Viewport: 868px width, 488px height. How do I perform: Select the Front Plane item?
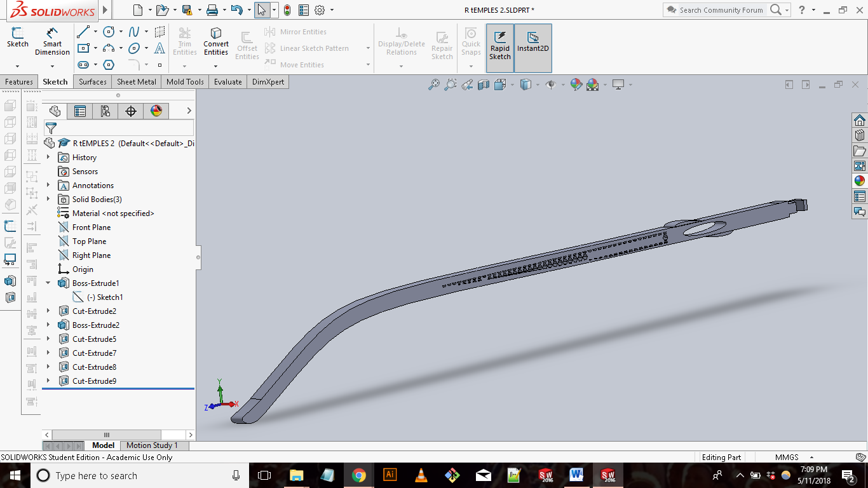tap(92, 227)
